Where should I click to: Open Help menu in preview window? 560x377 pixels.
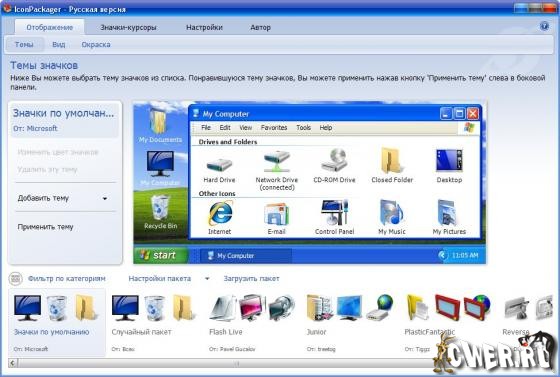point(326,127)
